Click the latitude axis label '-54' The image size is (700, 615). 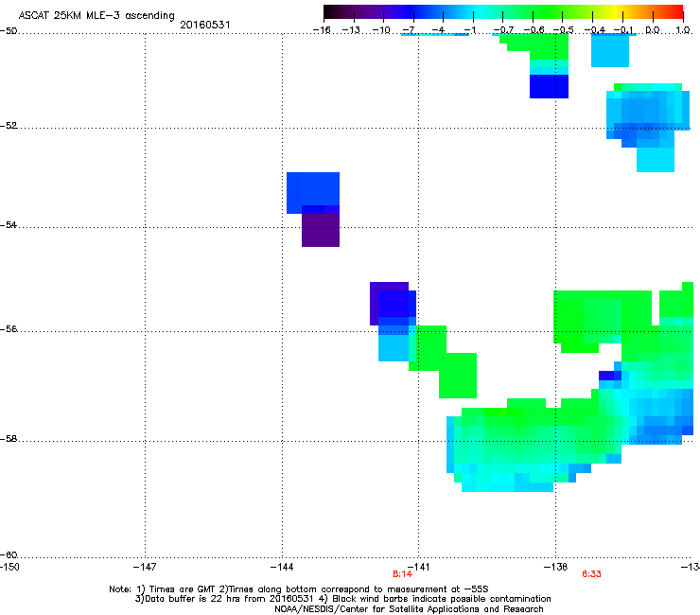pos(9,224)
